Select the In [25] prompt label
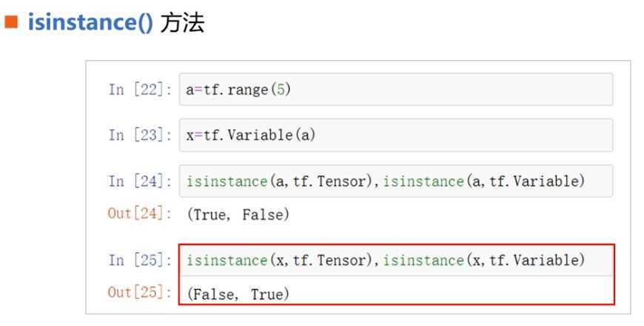 [141, 260]
